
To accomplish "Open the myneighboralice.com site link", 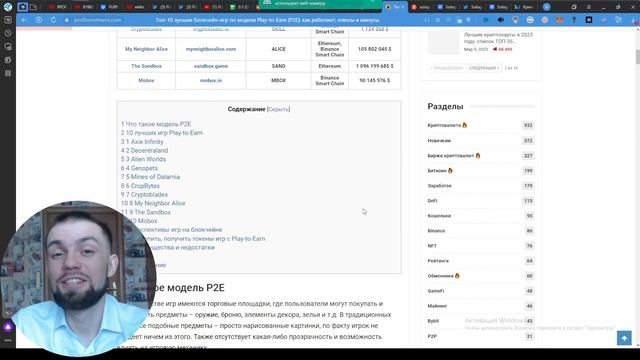I will [211, 49].
